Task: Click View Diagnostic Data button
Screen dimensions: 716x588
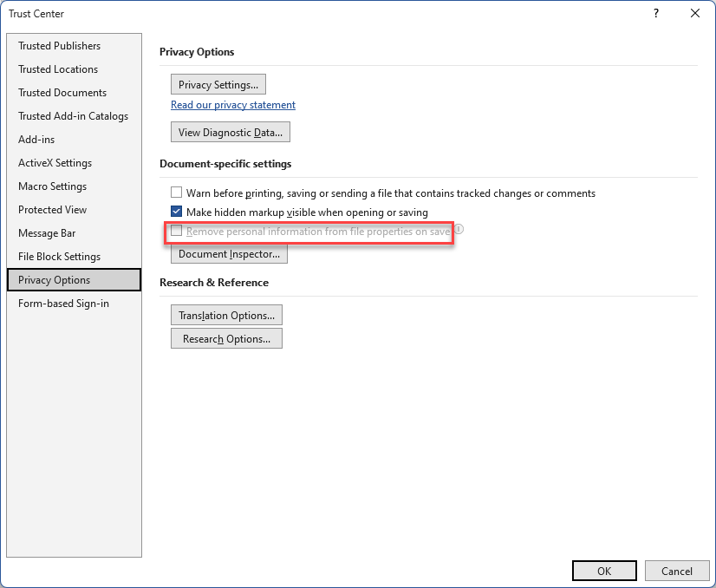Action: click(231, 132)
